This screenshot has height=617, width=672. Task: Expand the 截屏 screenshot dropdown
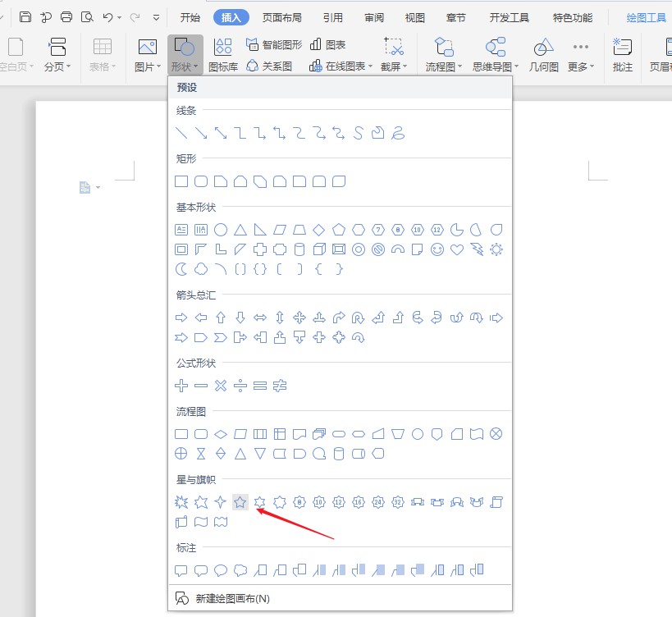pos(407,67)
